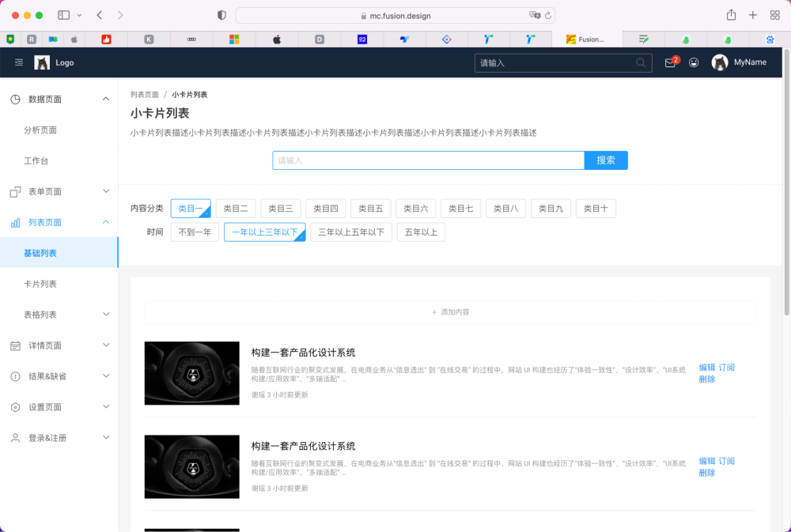Click the magnifier icon in the top search bar
This screenshot has height=532, width=791.
(x=641, y=62)
